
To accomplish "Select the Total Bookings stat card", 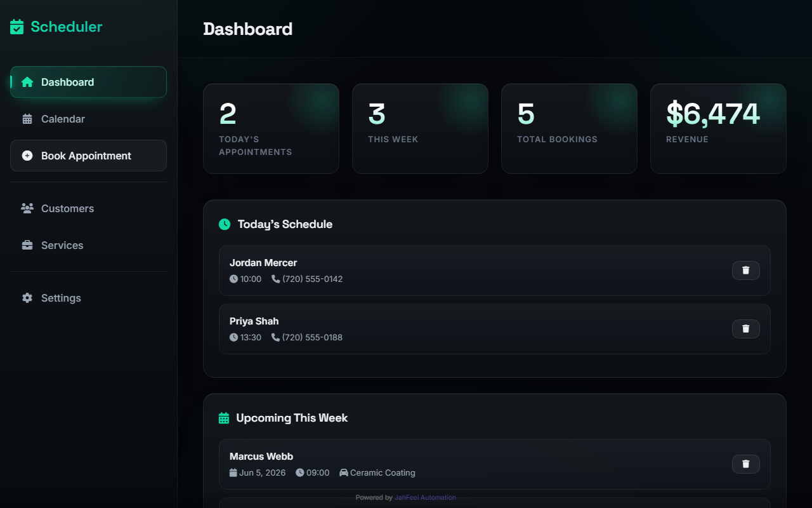I will 569,129.
